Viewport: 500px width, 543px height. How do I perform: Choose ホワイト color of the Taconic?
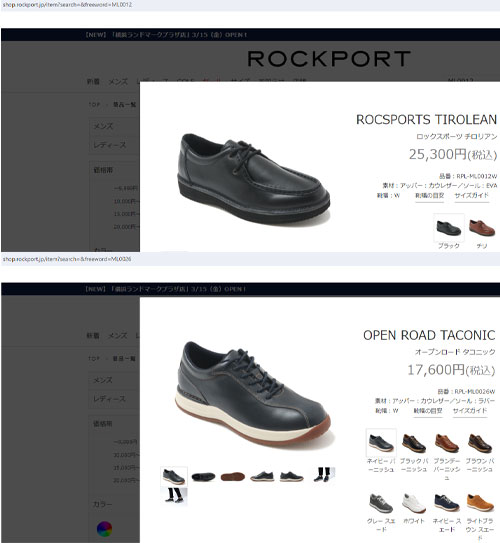point(414,503)
